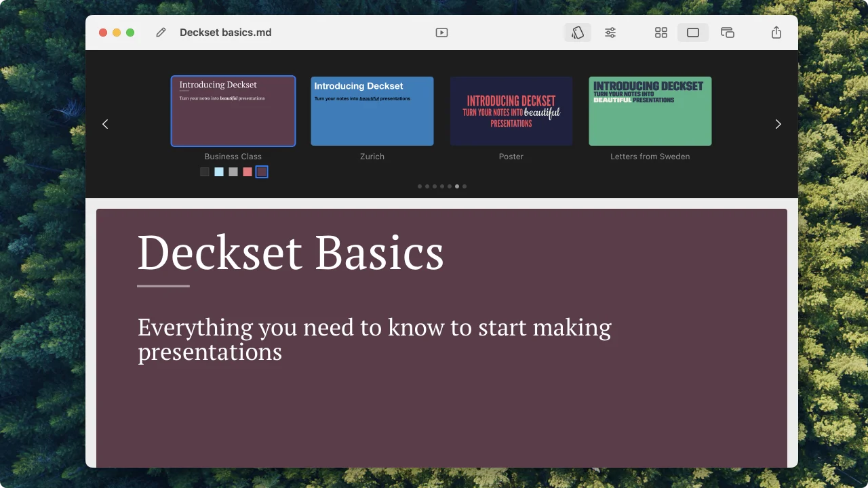Screen dimensions: 868x488
Task: Apply the Letters from Sweden theme thumbnail
Action: [650, 111]
